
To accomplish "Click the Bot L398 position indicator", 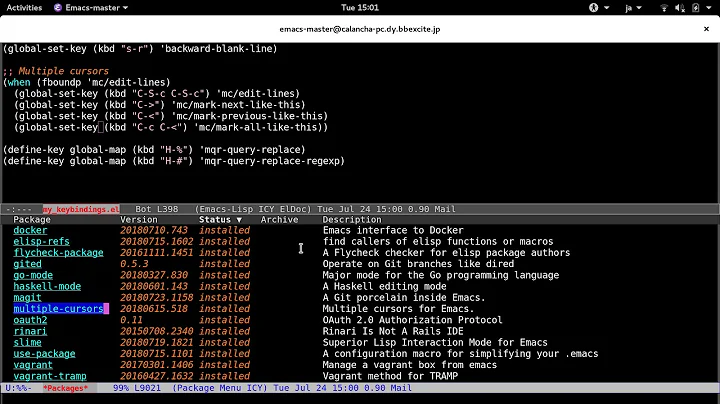I will pyautogui.click(x=157, y=209).
